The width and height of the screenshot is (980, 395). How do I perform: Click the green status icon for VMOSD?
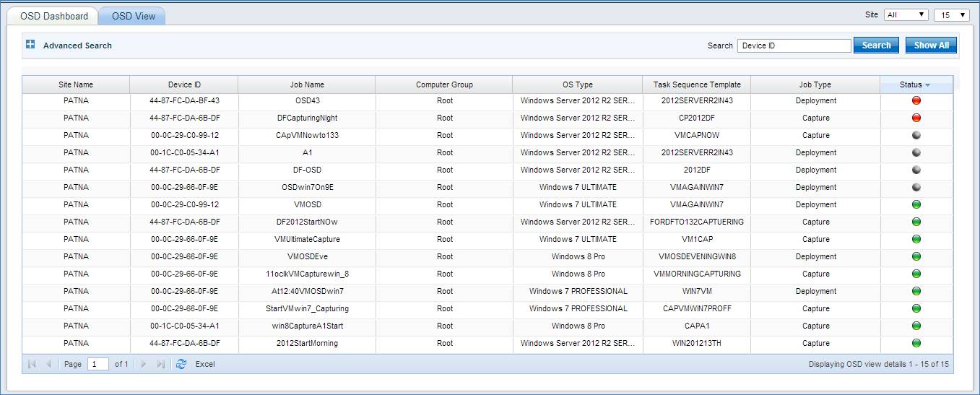pos(916,204)
